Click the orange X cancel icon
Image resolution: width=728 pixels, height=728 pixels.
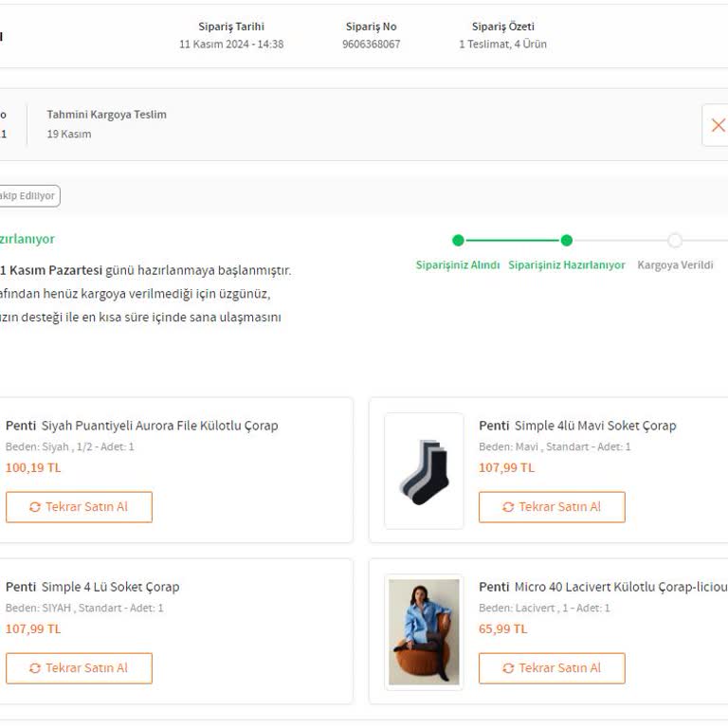click(718, 125)
